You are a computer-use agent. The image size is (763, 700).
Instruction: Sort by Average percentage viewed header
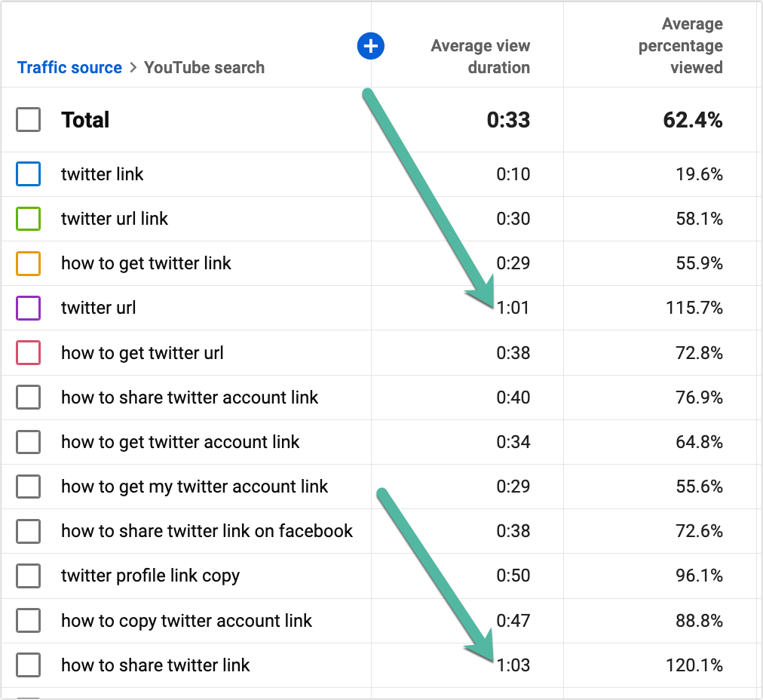point(680,46)
